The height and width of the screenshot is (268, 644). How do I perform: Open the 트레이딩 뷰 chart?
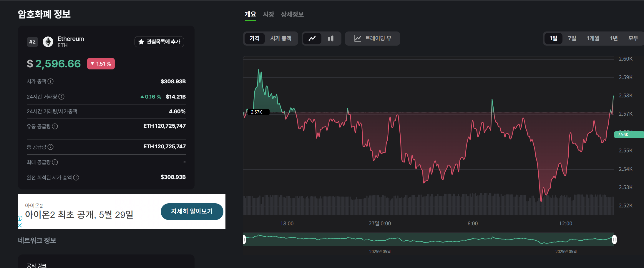[x=373, y=39]
